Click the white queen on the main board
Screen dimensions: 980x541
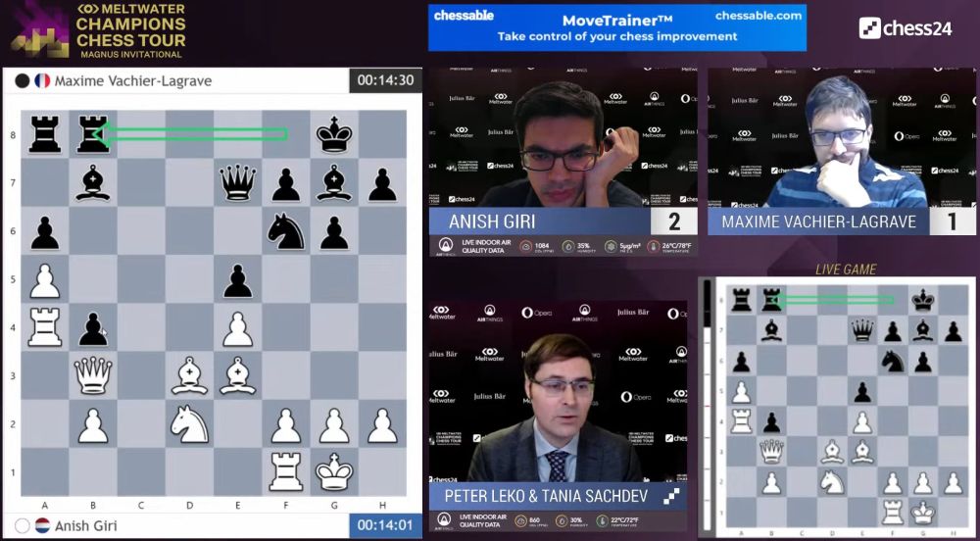(x=93, y=375)
